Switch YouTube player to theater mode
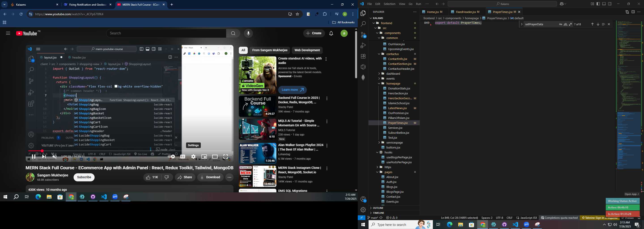Image resolution: width=644 pixels, height=229 pixels. (x=215, y=157)
